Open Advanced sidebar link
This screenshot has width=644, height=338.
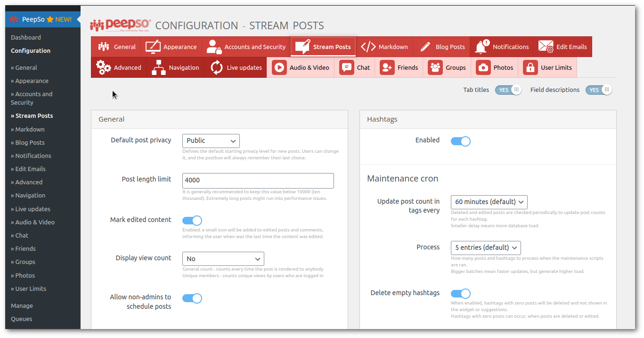(x=27, y=182)
